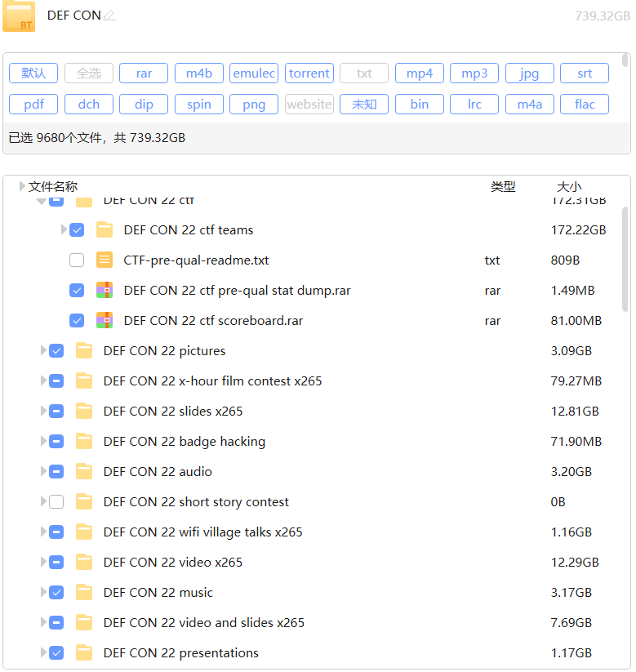Image resolution: width=636 pixels, height=672 pixels.
Task: Expand the DEF CON 22 pictures folder
Action: (x=43, y=350)
